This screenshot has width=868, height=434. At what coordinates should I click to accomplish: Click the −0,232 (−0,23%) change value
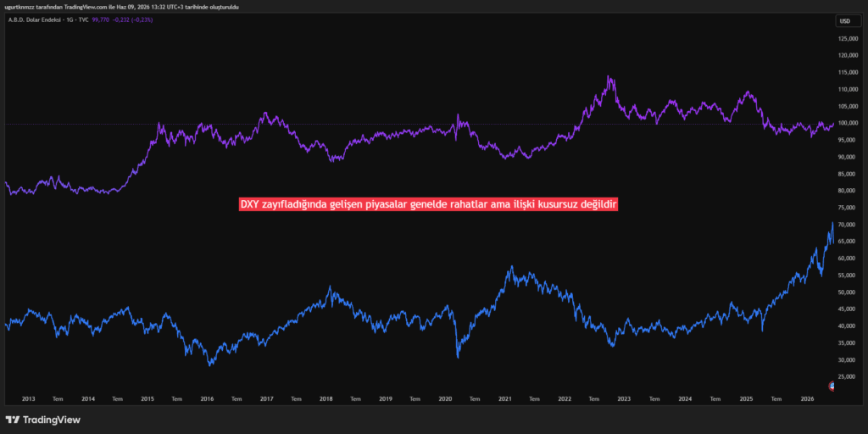(x=132, y=20)
